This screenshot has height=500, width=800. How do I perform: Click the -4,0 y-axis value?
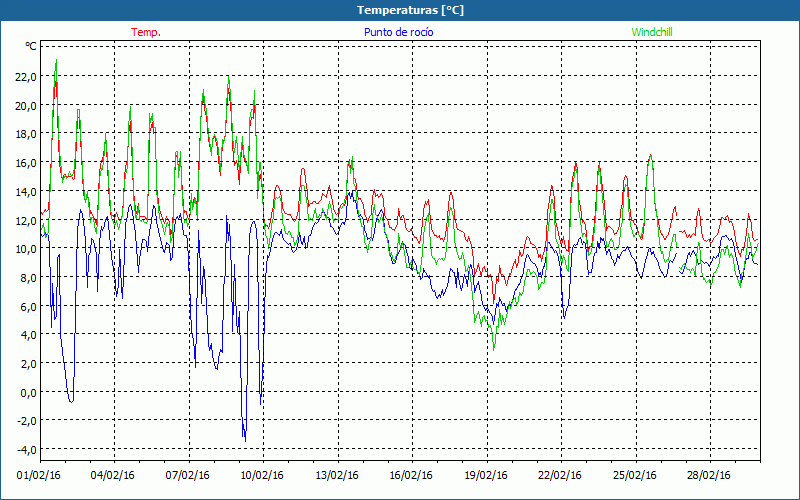[27, 450]
